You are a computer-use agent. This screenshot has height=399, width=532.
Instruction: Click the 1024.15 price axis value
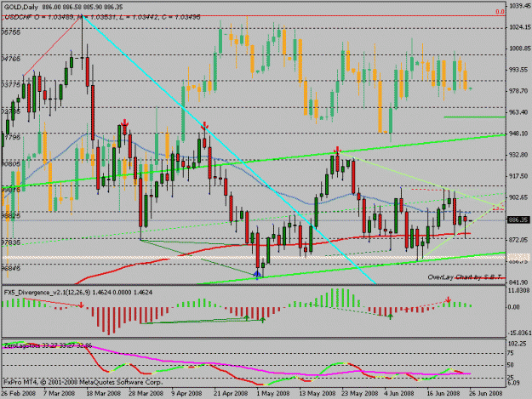coord(518,27)
